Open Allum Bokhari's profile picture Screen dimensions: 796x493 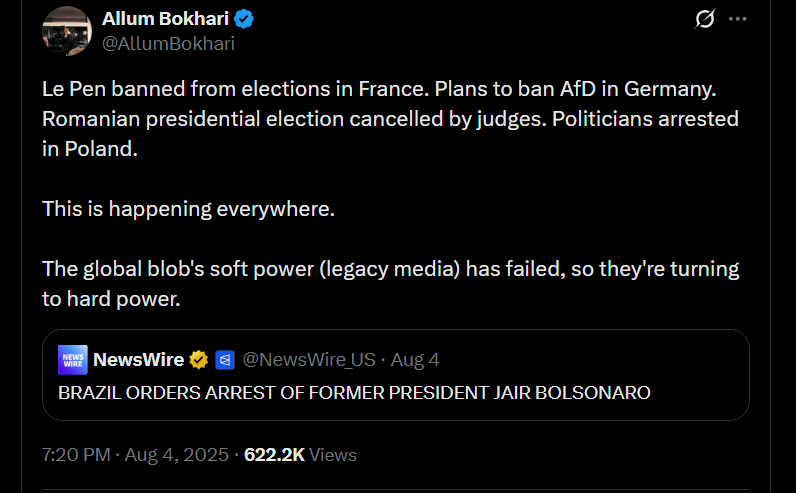(x=67, y=31)
